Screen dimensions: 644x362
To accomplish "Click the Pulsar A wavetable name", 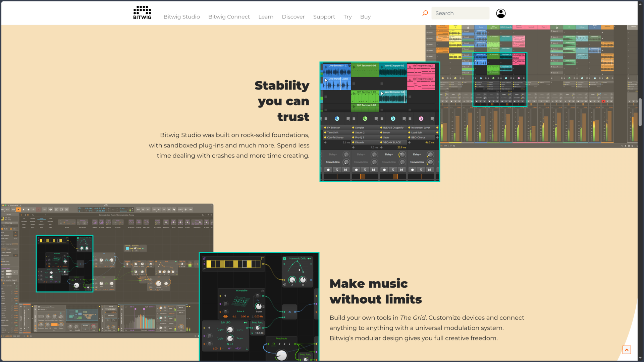I will click(240, 311).
